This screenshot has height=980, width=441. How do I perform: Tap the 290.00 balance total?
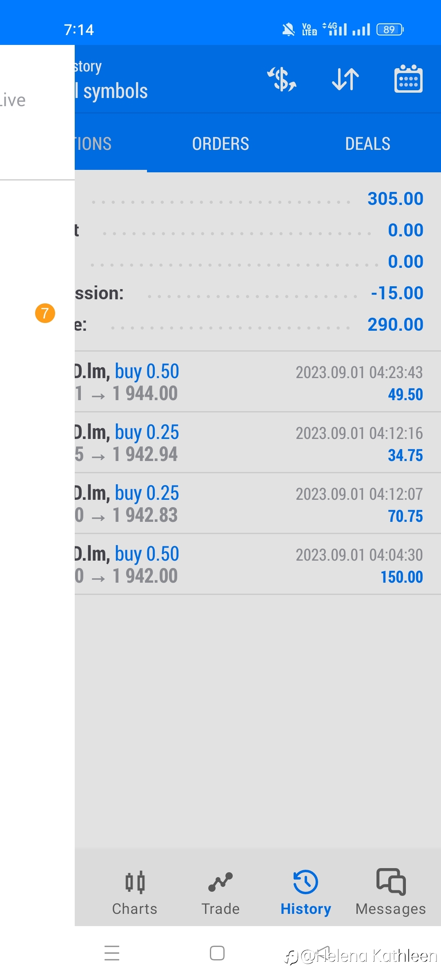(395, 325)
